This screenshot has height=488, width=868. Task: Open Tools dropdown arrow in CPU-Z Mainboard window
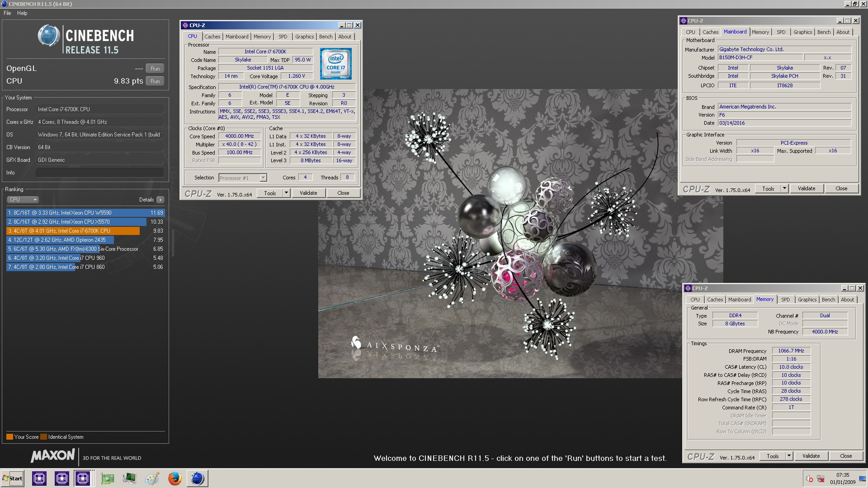[785, 189]
